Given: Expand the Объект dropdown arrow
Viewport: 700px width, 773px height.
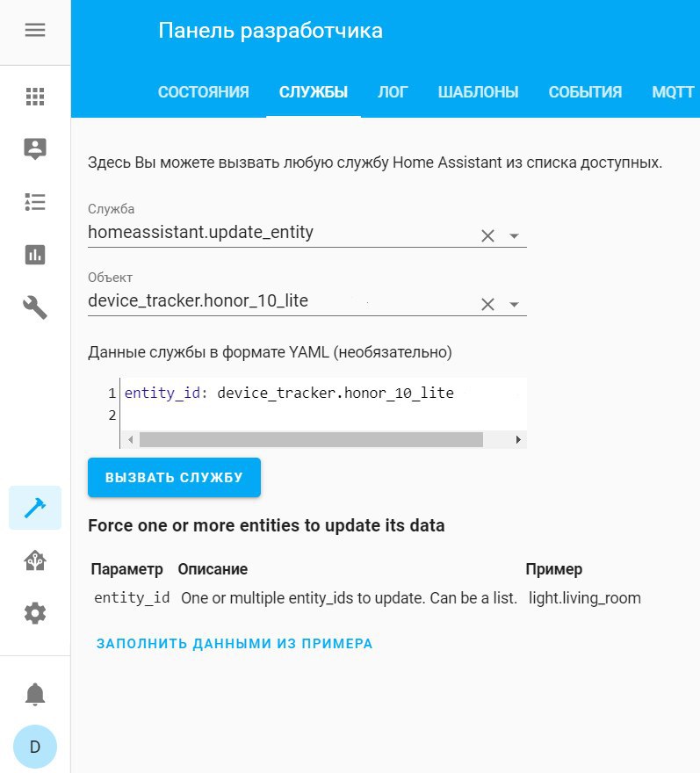Looking at the screenshot, I should [x=514, y=305].
